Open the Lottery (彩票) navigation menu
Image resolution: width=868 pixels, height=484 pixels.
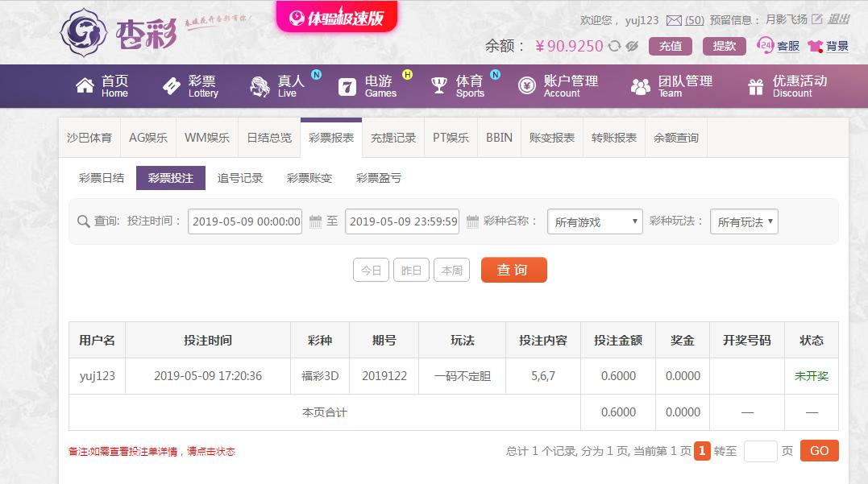191,86
